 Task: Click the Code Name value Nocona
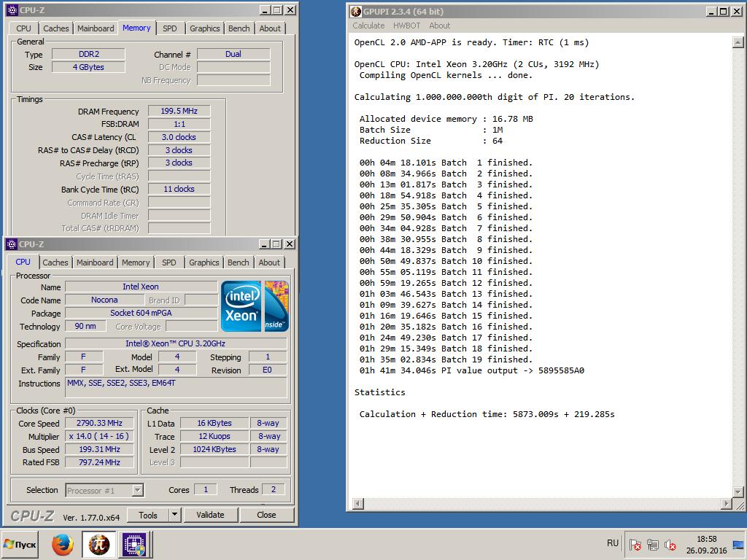pos(104,300)
